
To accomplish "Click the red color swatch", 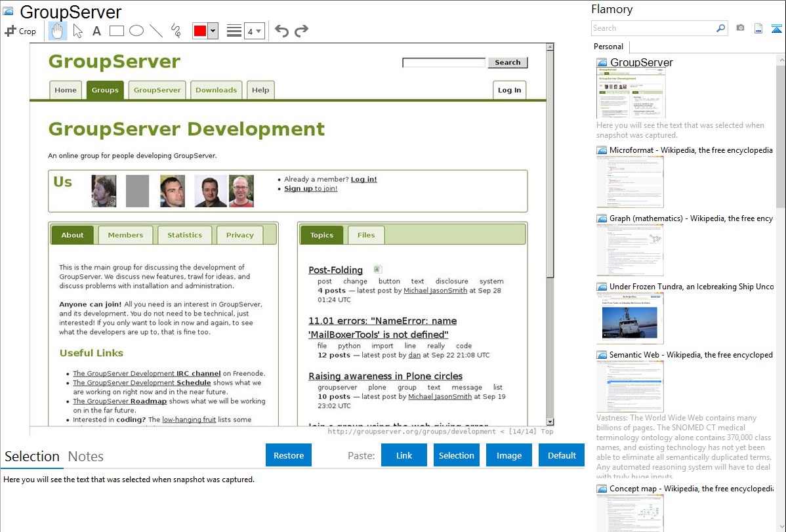I will click(x=200, y=31).
